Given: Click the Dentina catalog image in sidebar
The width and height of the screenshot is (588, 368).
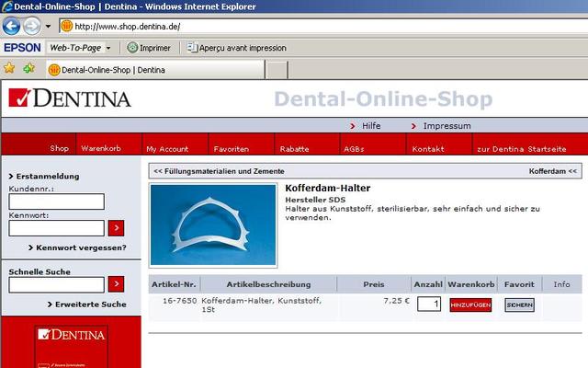Looking at the screenshot, I should (x=72, y=347).
